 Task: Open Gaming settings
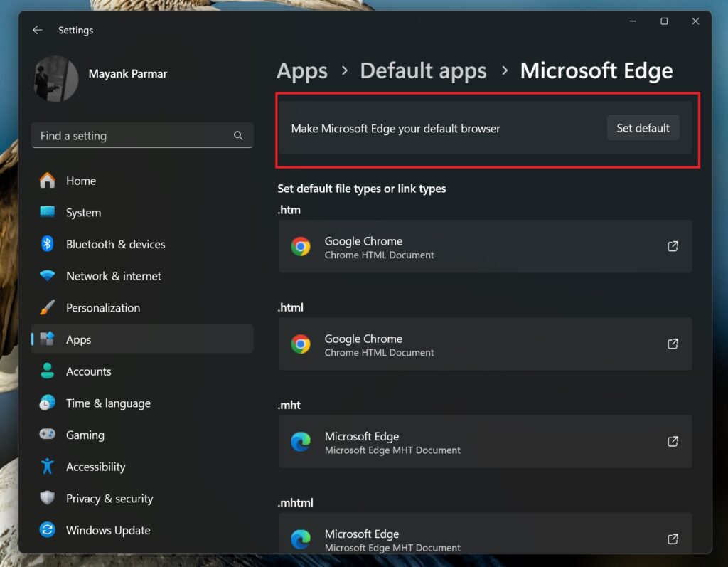[85, 435]
